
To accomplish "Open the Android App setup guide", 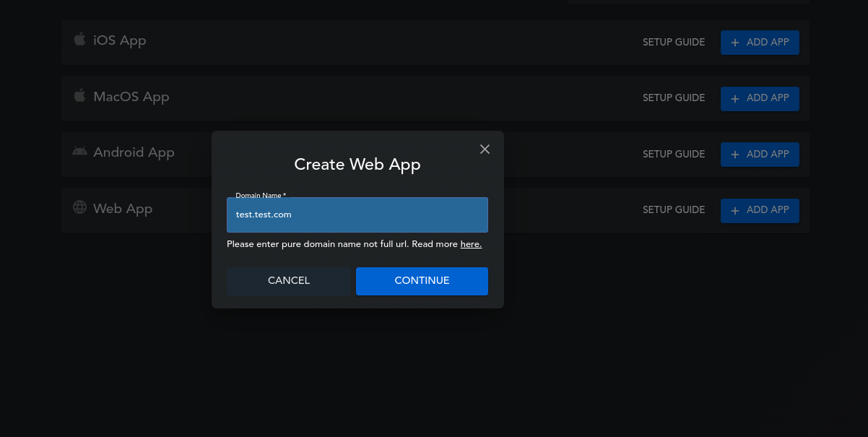I will coord(674,154).
